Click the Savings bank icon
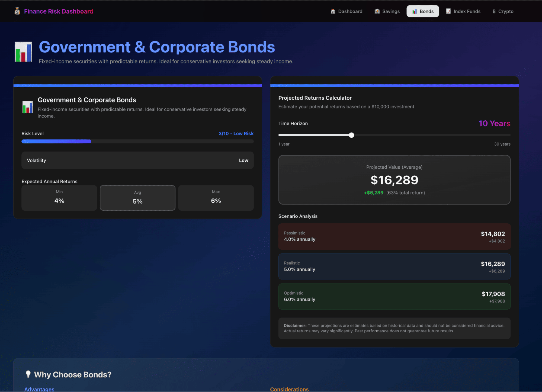This screenshot has width=542, height=392. pyautogui.click(x=377, y=11)
